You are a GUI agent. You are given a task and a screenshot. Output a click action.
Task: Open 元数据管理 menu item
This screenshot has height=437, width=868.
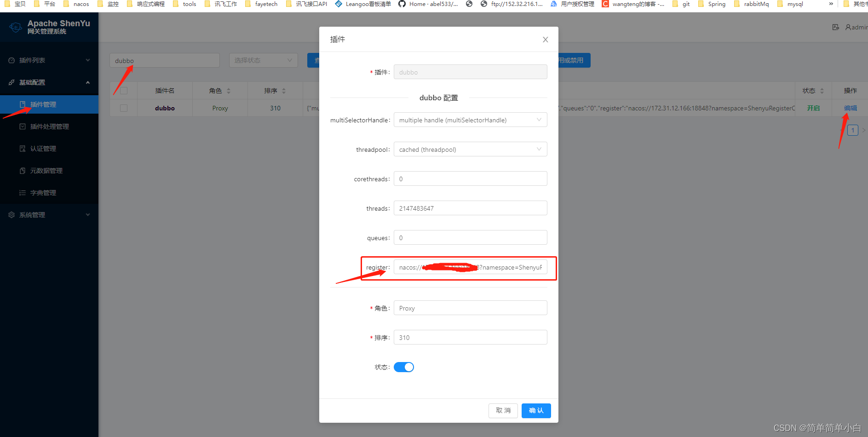tap(49, 171)
